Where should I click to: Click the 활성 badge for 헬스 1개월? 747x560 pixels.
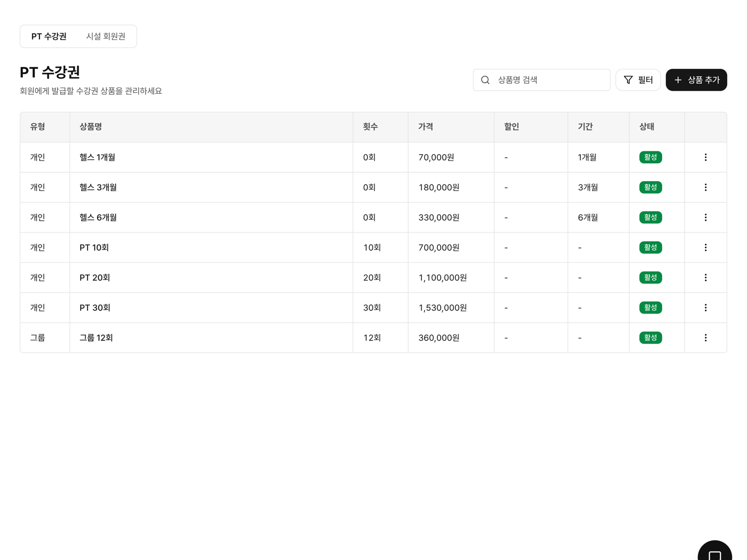tap(650, 157)
